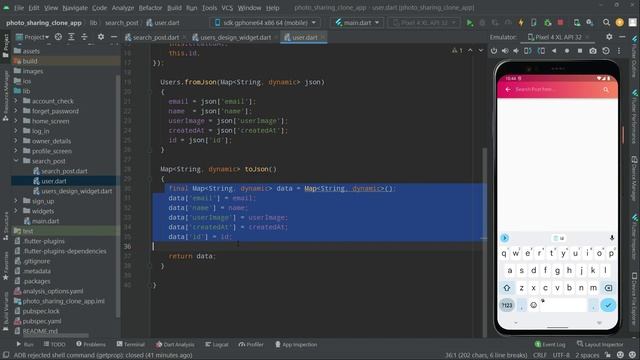Open Terminal tool window
This screenshot has width=640, height=360.
click(130, 344)
